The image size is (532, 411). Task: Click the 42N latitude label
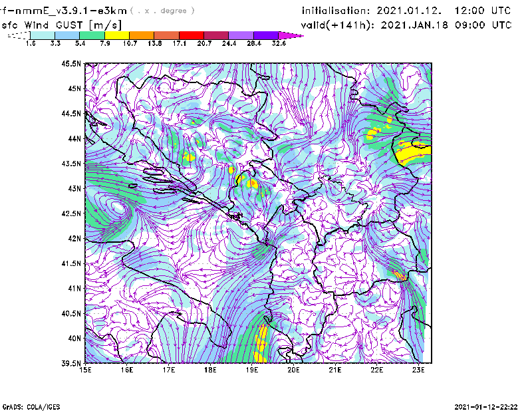coord(74,239)
